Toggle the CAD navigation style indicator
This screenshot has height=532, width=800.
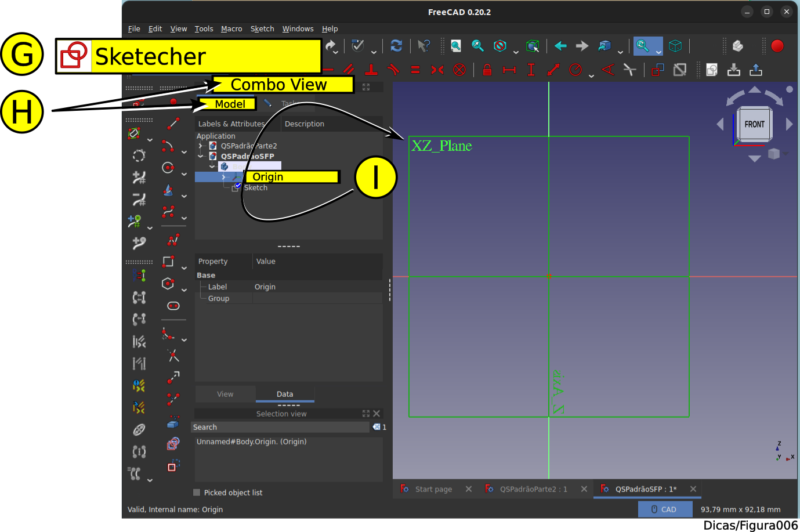click(x=665, y=509)
